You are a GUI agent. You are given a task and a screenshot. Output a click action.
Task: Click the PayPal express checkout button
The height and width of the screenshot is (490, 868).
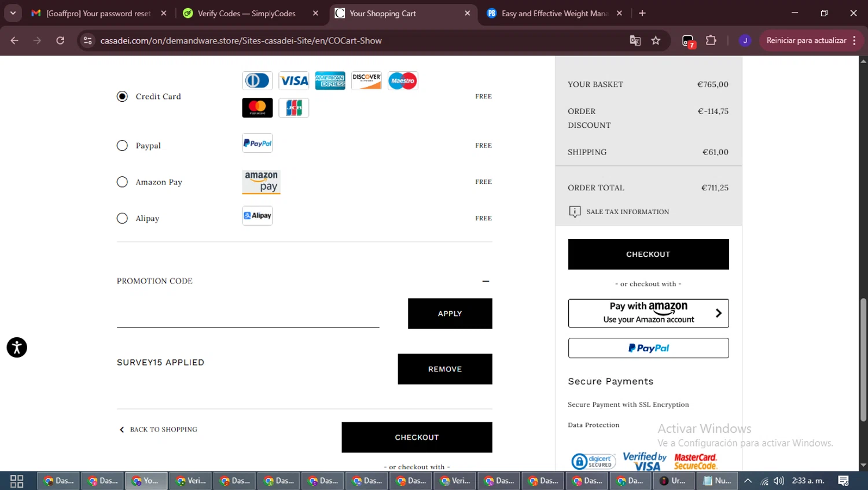pyautogui.click(x=648, y=348)
